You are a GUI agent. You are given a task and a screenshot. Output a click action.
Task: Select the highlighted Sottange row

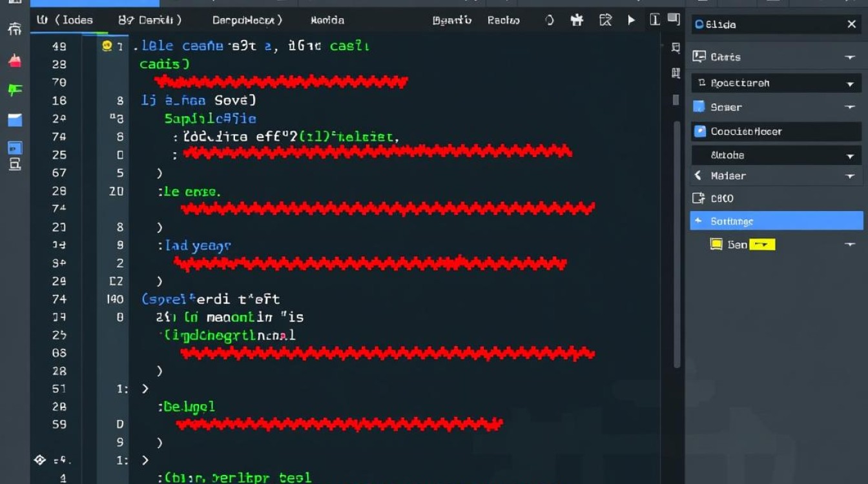click(776, 221)
